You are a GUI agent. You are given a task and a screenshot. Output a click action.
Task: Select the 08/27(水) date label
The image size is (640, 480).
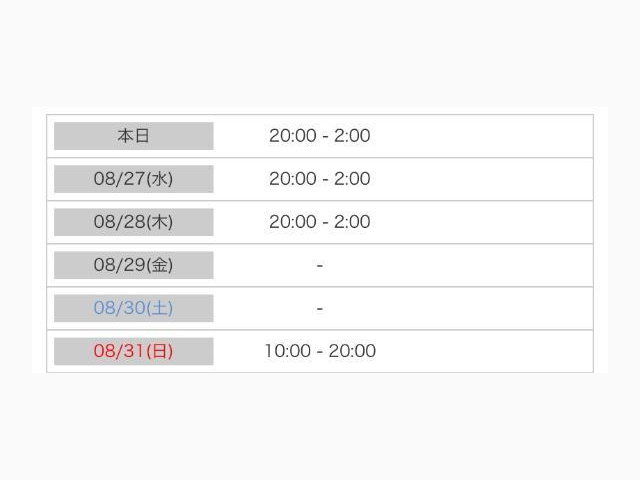[x=133, y=179]
